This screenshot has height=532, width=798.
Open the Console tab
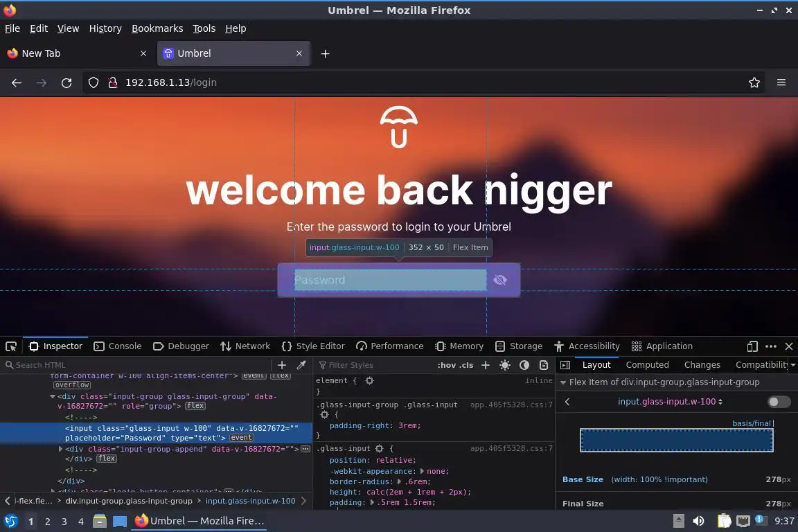(x=118, y=346)
